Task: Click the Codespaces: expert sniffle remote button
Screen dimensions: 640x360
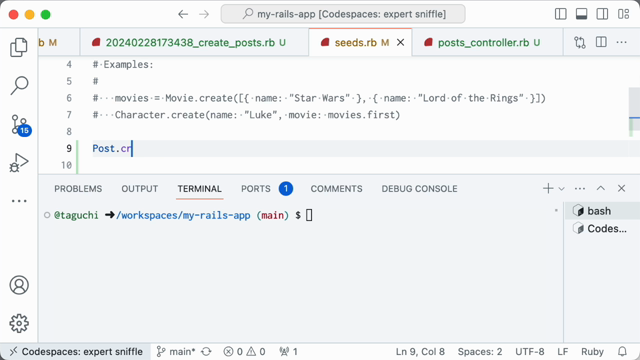Action: [76, 352]
